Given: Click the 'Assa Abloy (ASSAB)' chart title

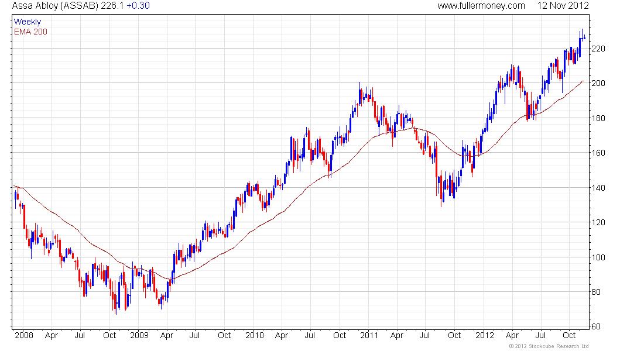Looking at the screenshot, I should 56,6.
